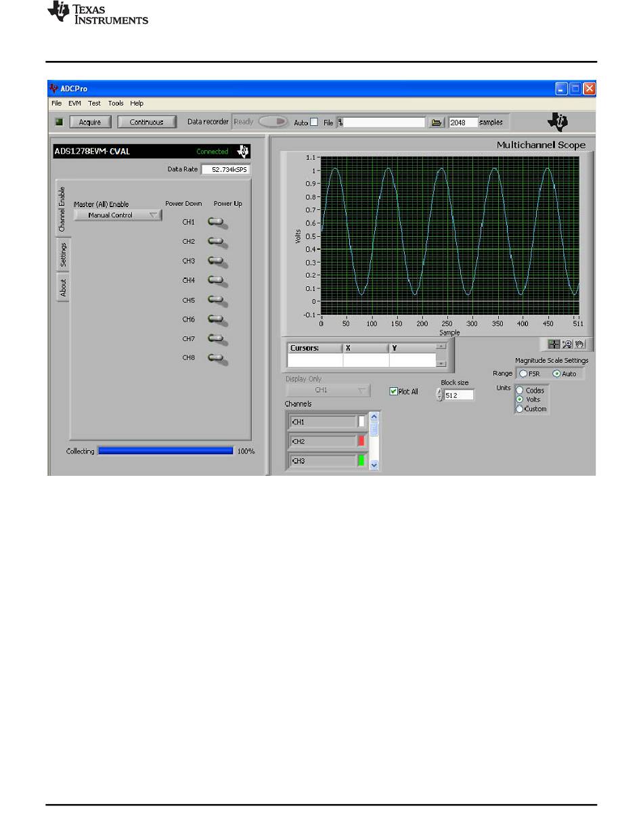This screenshot has height=840, width=643.
Task: Toggle CH7 power switch
Action: tap(217, 338)
